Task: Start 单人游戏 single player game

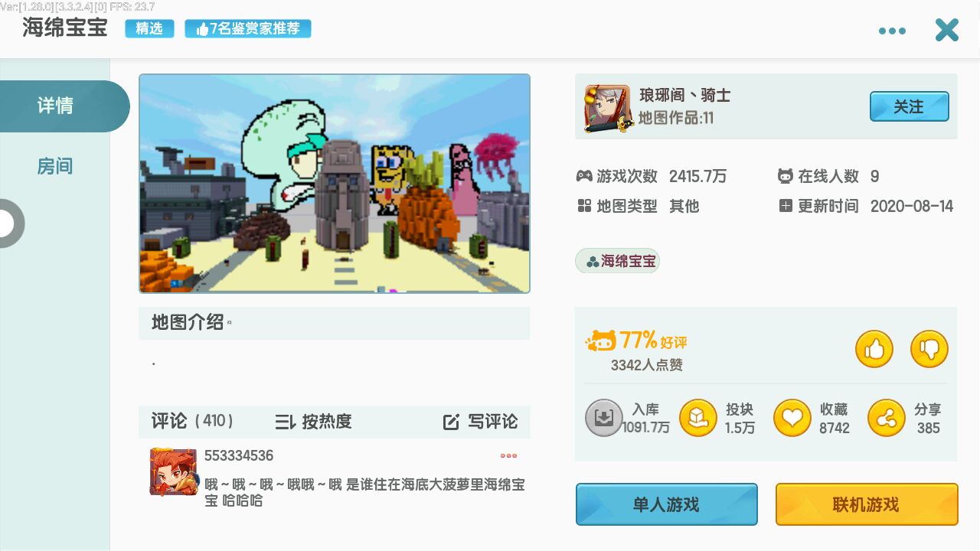Action: click(x=667, y=504)
